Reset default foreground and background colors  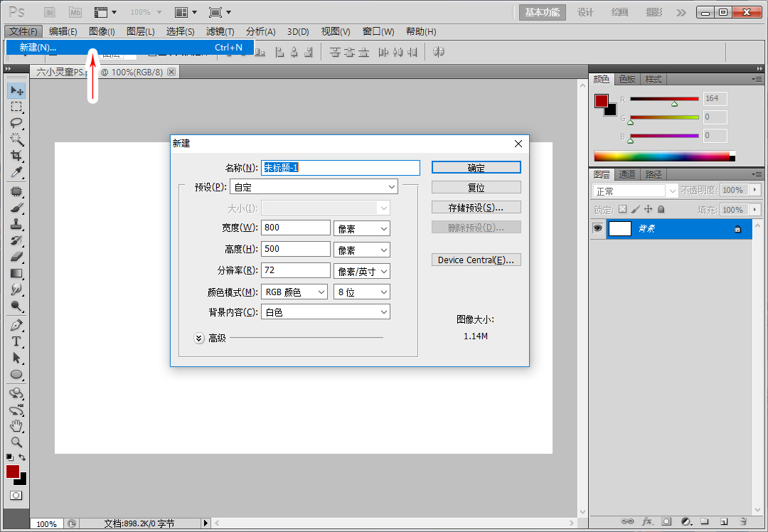[x=10, y=457]
